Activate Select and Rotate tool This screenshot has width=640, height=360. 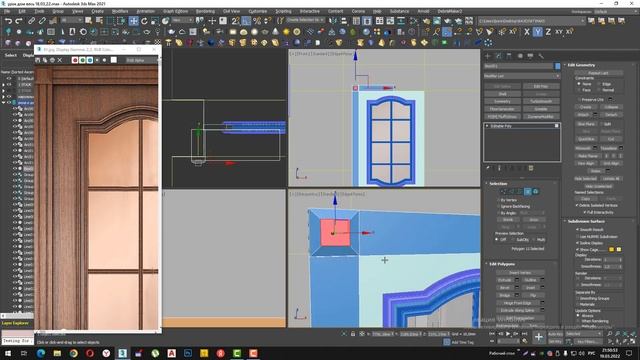point(144,21)
